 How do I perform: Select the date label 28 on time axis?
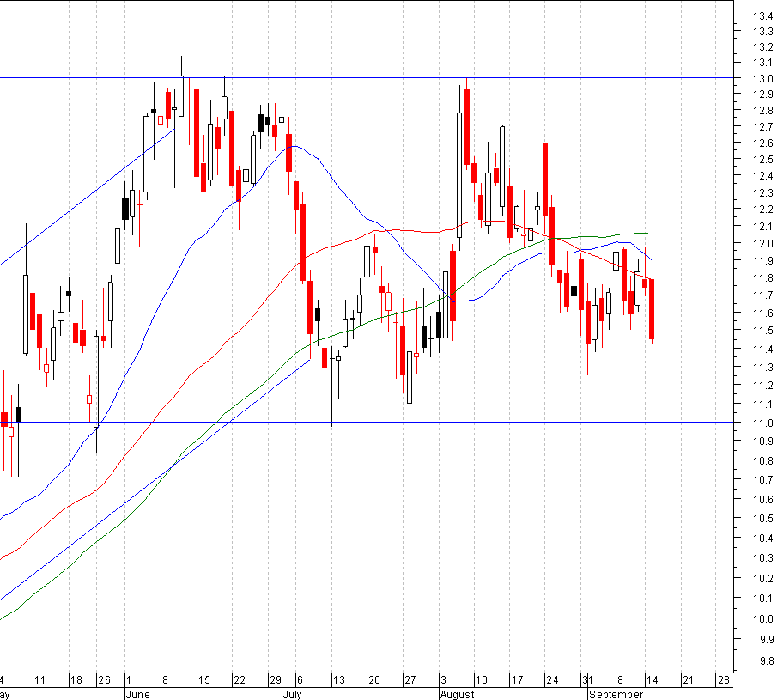coord(724,679)
